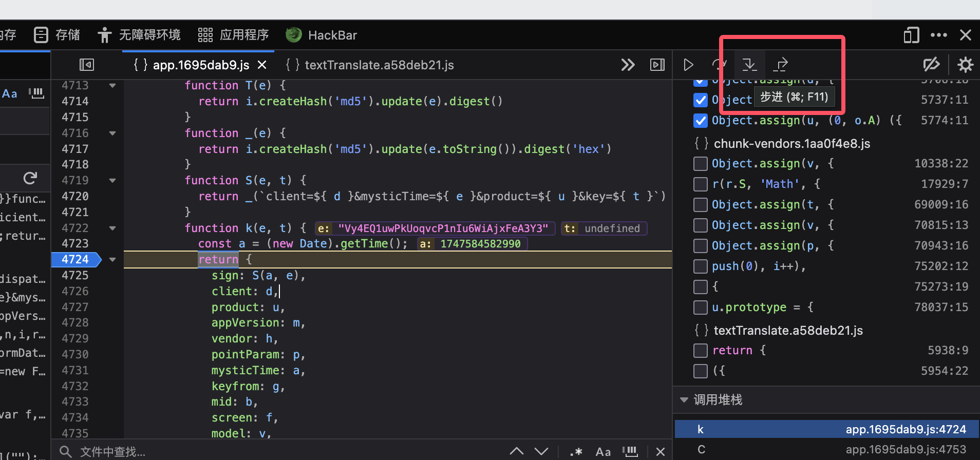Open the DevTools more options menu
980x460 pixels.
[938, 35]
